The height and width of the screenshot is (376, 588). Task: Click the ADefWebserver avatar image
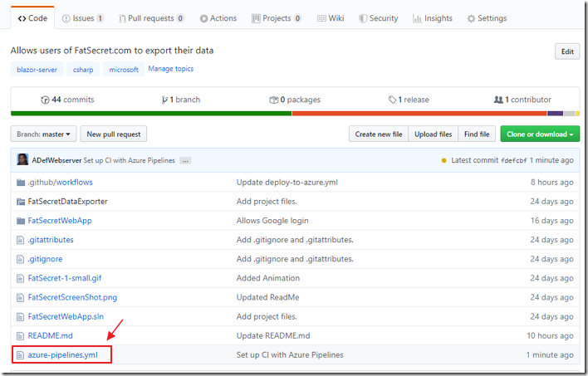[22, 159]
